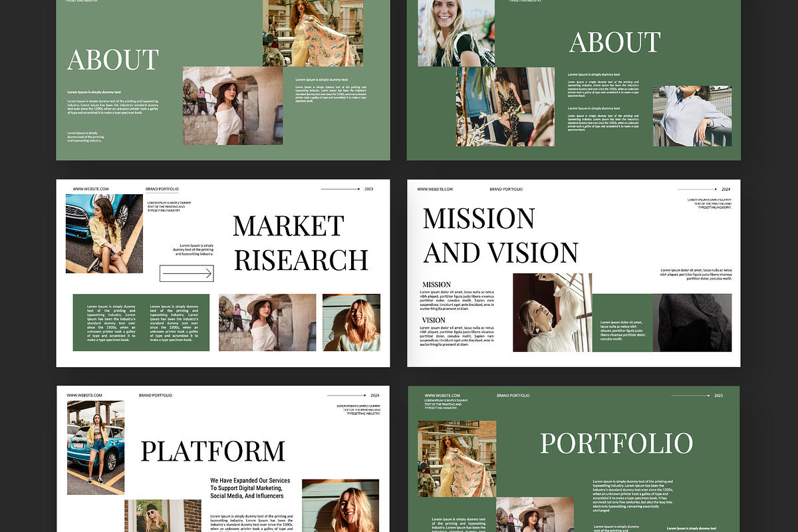The height and width of the screenshot is (532, 798).
Task: Click floral shawl photo on Portfolio slide
Action: [457, 459]
